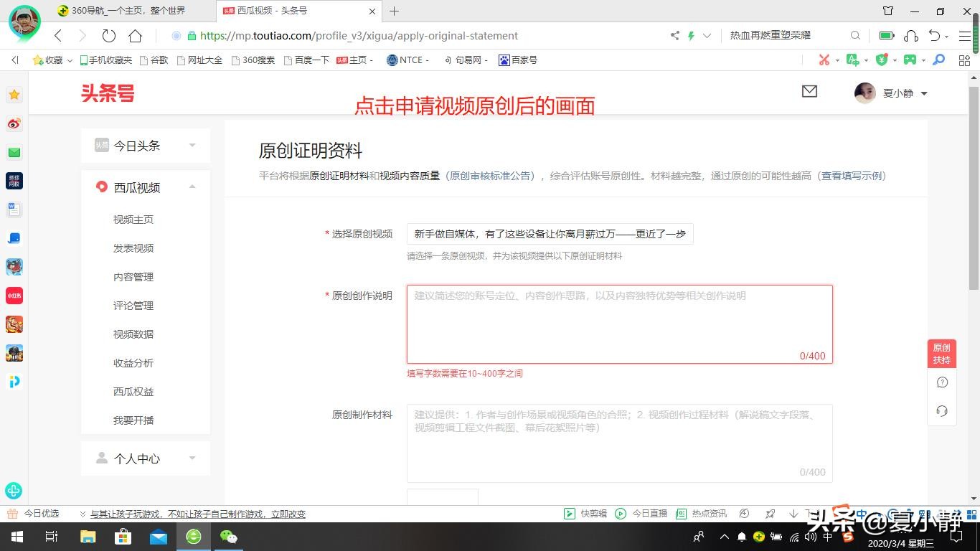Open the 手机收藏夹 bookmark
Image resolution: width=980 pixels, height=551 pixels.
(x=106, y=60)
